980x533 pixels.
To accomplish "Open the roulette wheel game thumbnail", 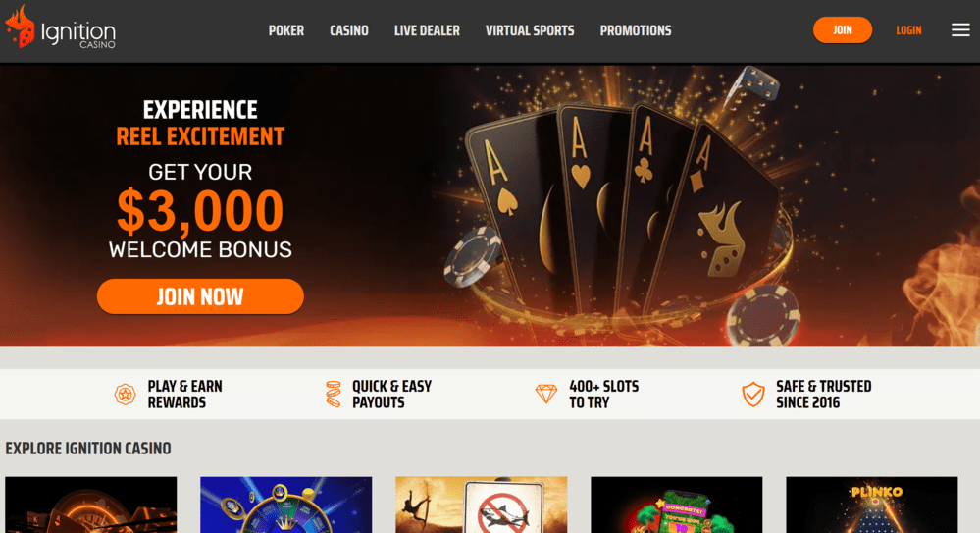I will click(91, 505).
